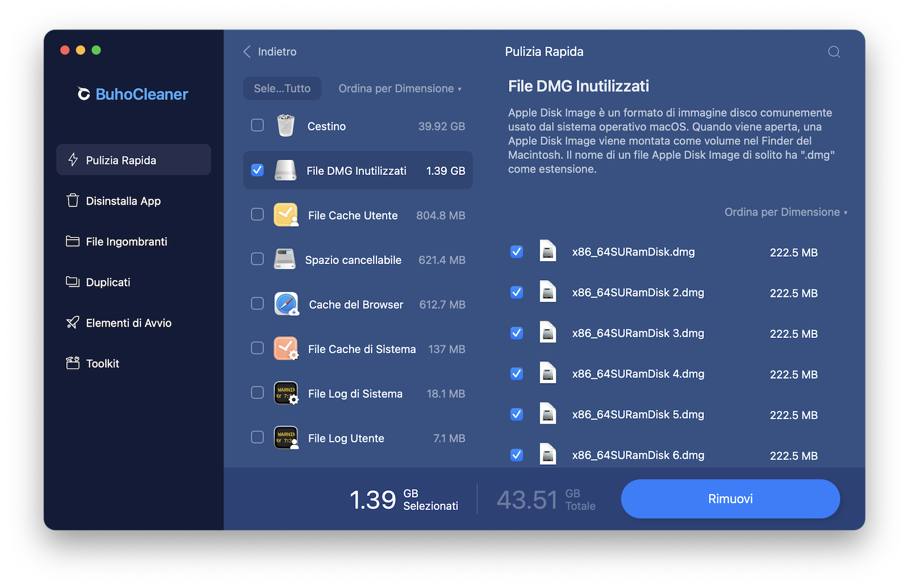Click the folder icon beside File Ingombranti
The image size is (909, 588).
click(73, 241)
